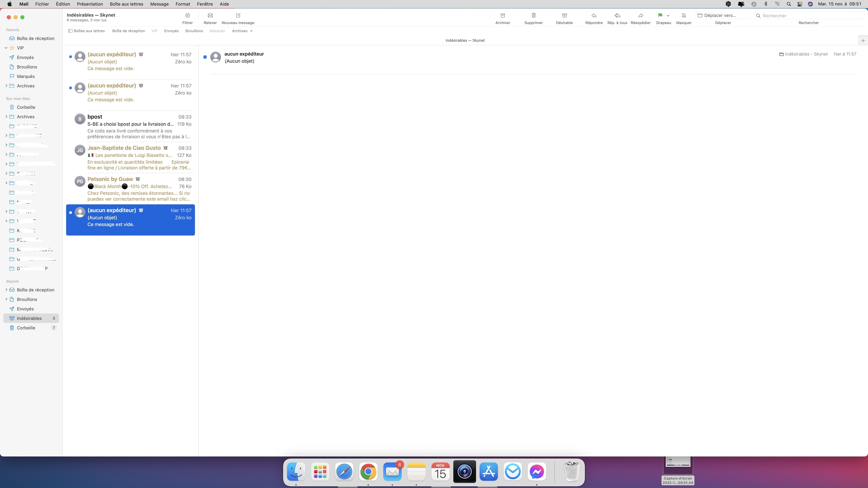Select Brouillons in the favorites bar

pos(194,31)
